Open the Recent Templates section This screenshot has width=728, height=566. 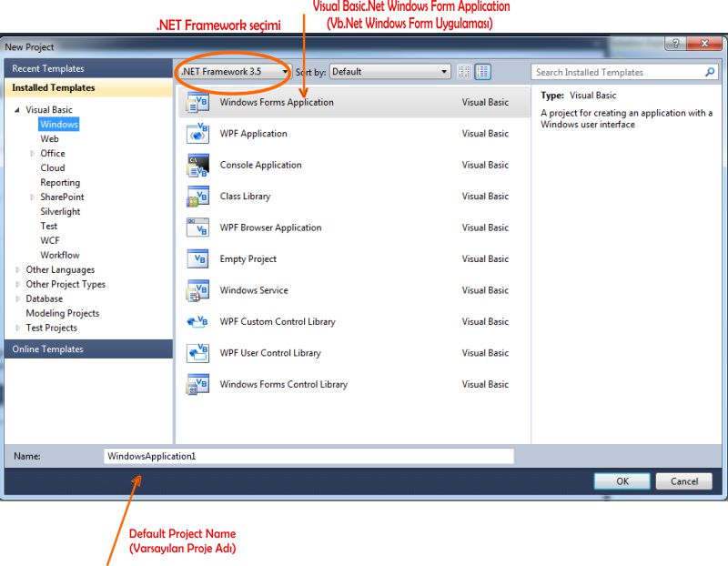coord(88,69)
